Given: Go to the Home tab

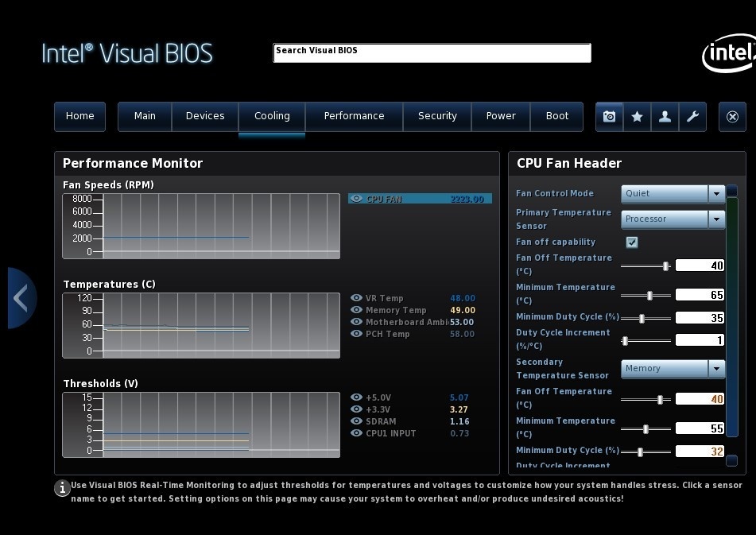Looking at the screenshot, I should [x=80, y=116].
